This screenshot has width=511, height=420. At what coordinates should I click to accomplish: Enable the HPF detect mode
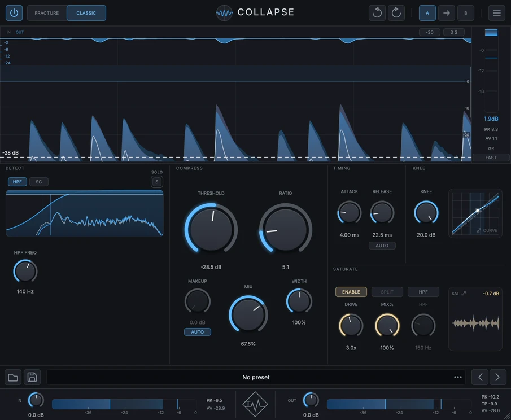(18, 182)
